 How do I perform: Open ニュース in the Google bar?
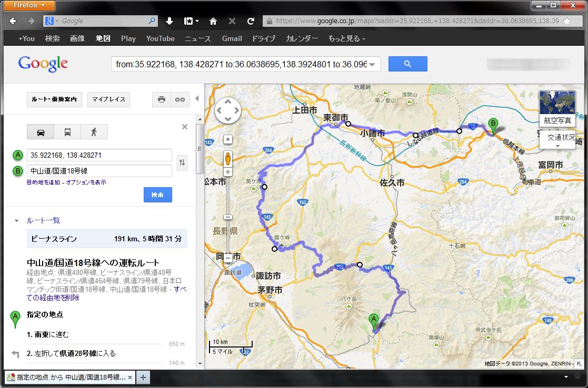[198, 38]
